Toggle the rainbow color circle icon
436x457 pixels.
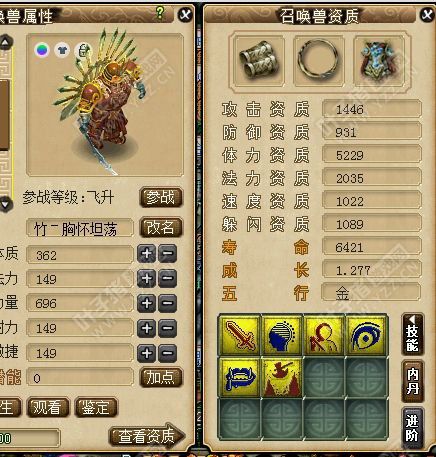click(x=42, y=50)
